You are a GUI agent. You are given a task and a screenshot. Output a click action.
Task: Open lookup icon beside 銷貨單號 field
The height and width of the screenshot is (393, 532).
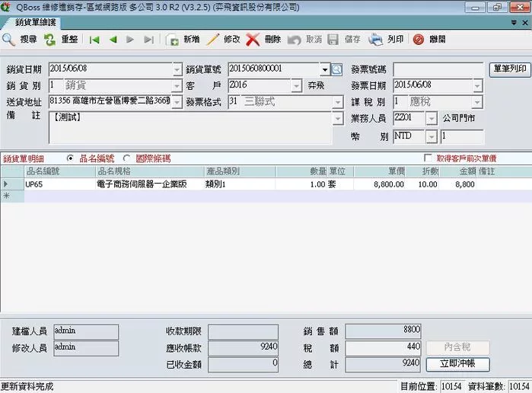click(x=337, y=69)
